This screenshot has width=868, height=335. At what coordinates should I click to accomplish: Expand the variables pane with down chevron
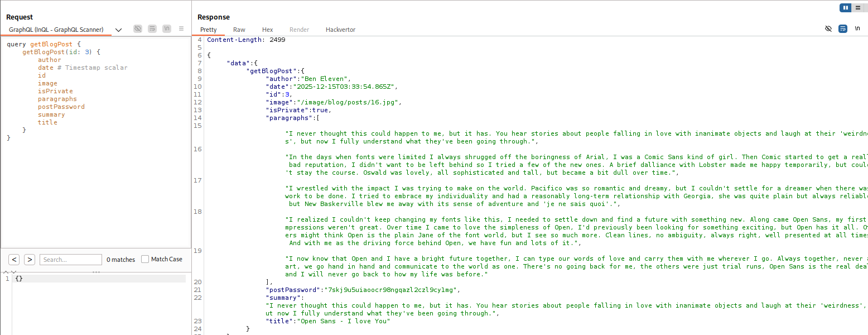pyautogui.click(x=14, y=272)
